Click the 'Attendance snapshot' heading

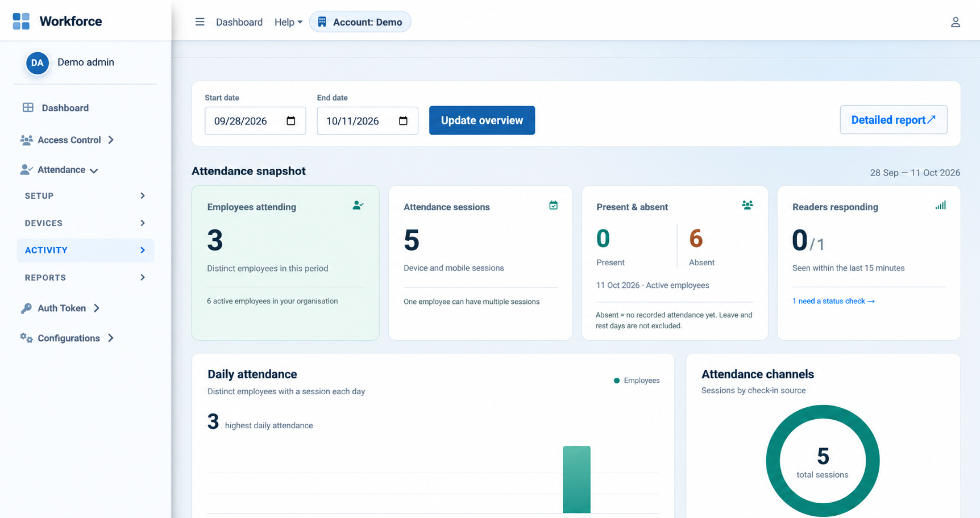point(248,171)
